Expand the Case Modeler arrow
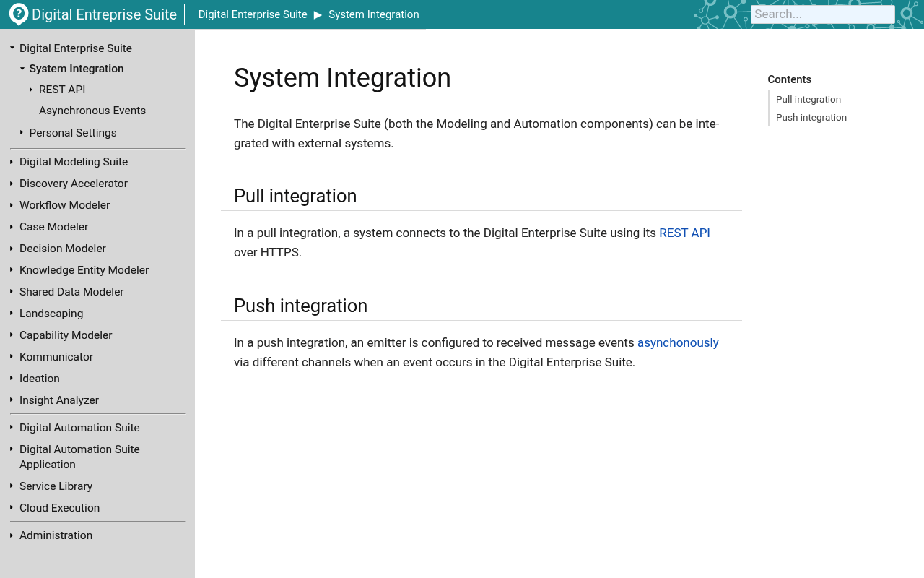This screenshot has height=578, width=924. point(12,227)
